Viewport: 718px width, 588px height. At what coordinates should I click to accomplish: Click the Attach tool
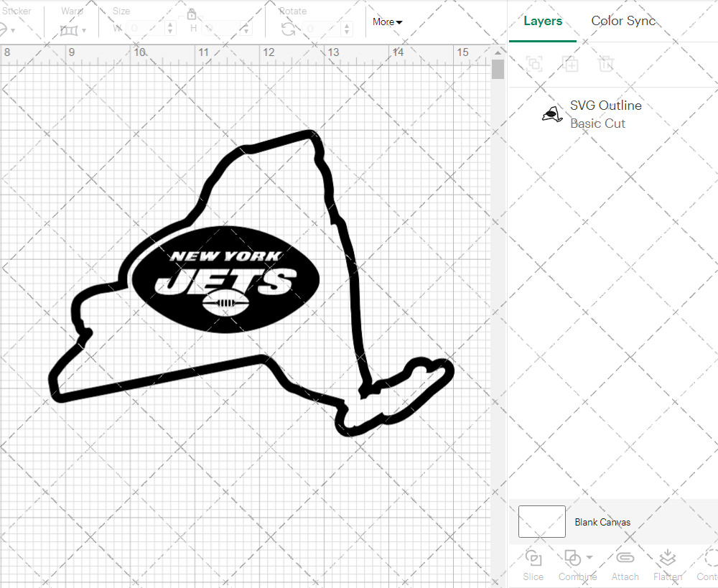pyautogui.click(x=625, y=566)
